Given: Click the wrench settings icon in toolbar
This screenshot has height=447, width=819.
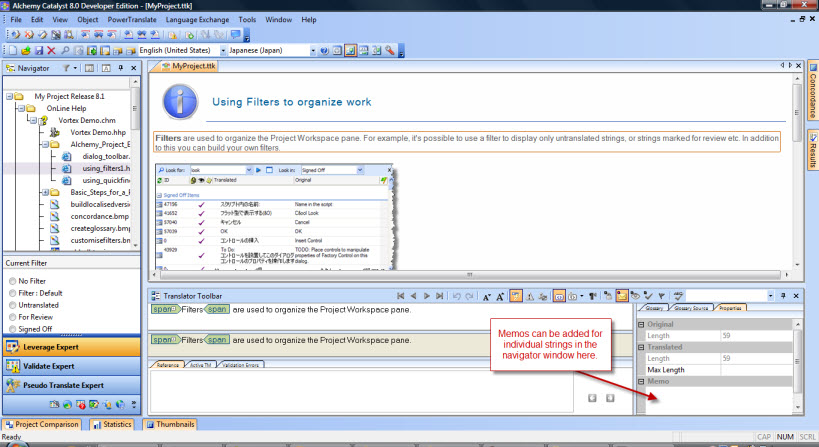Looking at the screenshot, I should 388,50.
